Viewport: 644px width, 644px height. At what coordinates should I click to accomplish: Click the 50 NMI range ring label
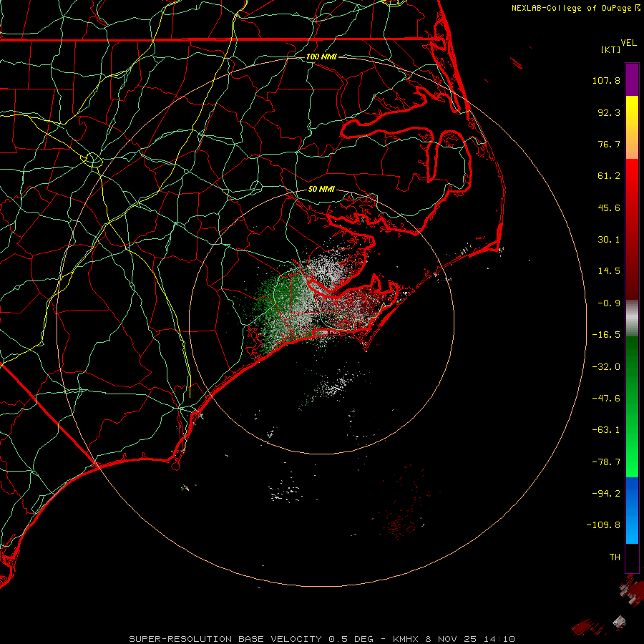coord(321,189)
